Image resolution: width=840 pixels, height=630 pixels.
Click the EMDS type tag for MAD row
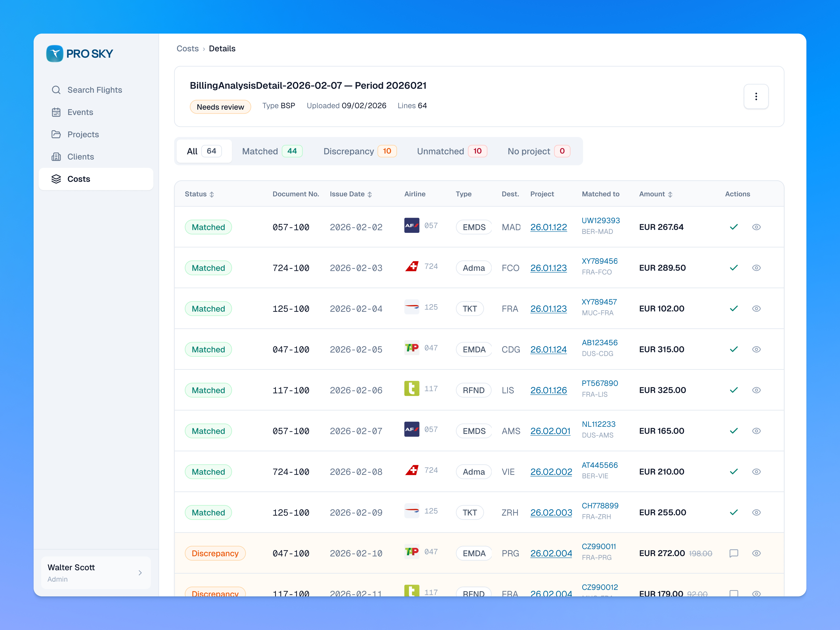tap(474, 227)
